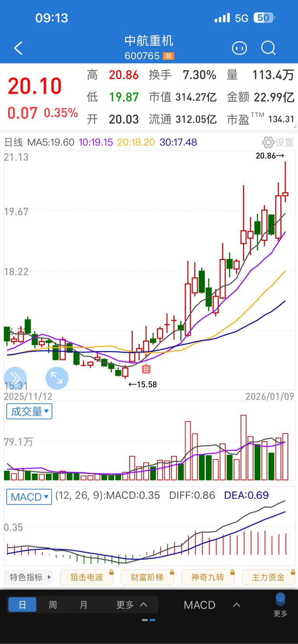Expand 更多 period options chevron
This screenshot has height=644, width=298.
click(x=144, y=604)
